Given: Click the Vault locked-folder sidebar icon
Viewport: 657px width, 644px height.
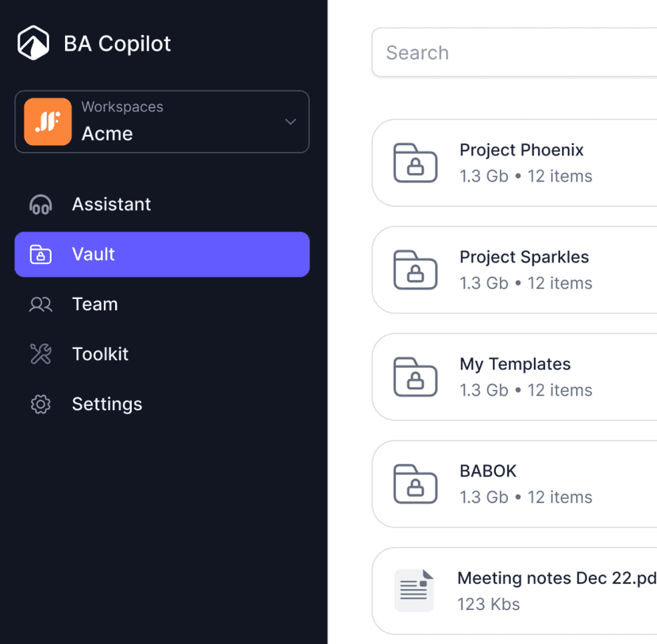Looking at the screenshot, I should coord(40,255).
